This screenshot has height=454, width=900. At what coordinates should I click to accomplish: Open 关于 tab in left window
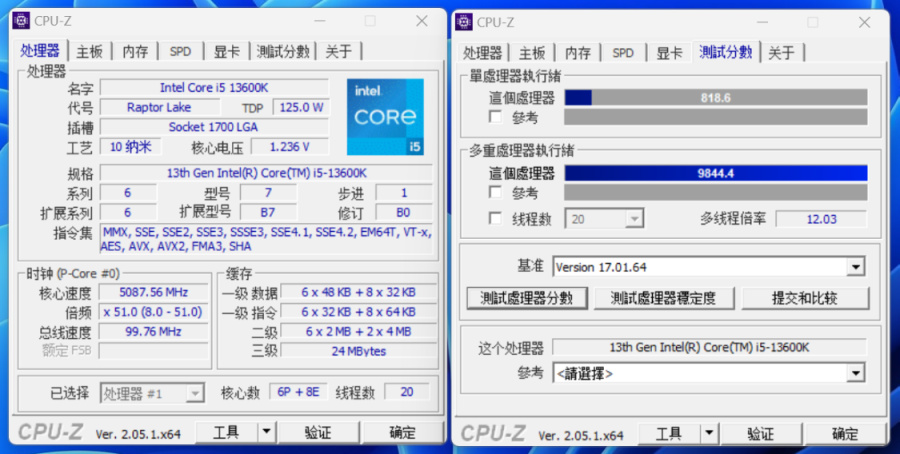point(338,52)
